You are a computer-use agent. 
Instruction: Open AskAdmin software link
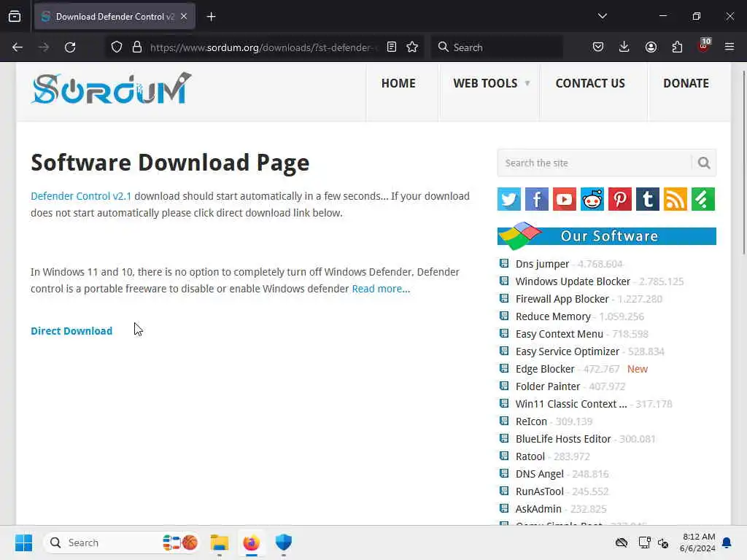[538, 509]
